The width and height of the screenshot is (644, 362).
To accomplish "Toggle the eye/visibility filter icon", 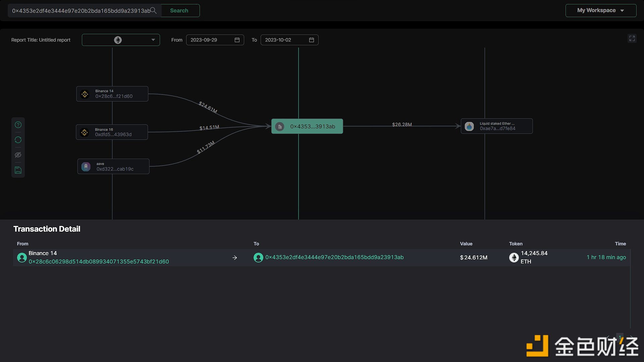I will point(18,155).
